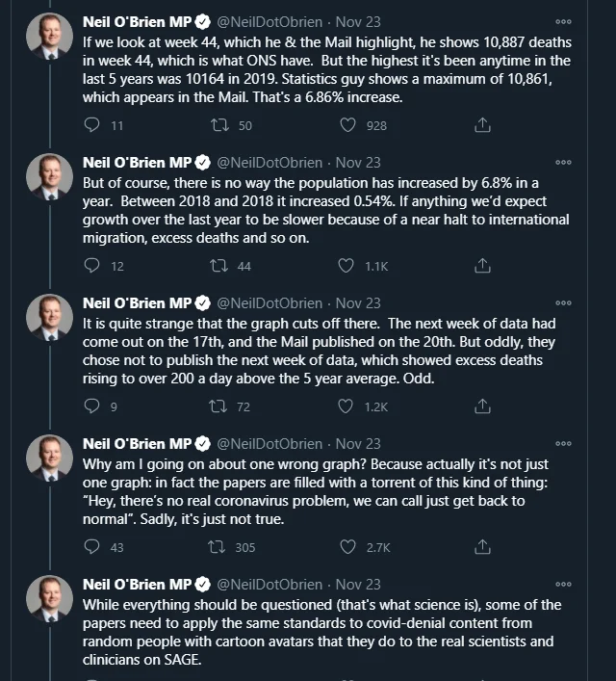Share the week 44 deaths tweet
The height and width of the screenshot is (681, 616).
click(482, 125)
